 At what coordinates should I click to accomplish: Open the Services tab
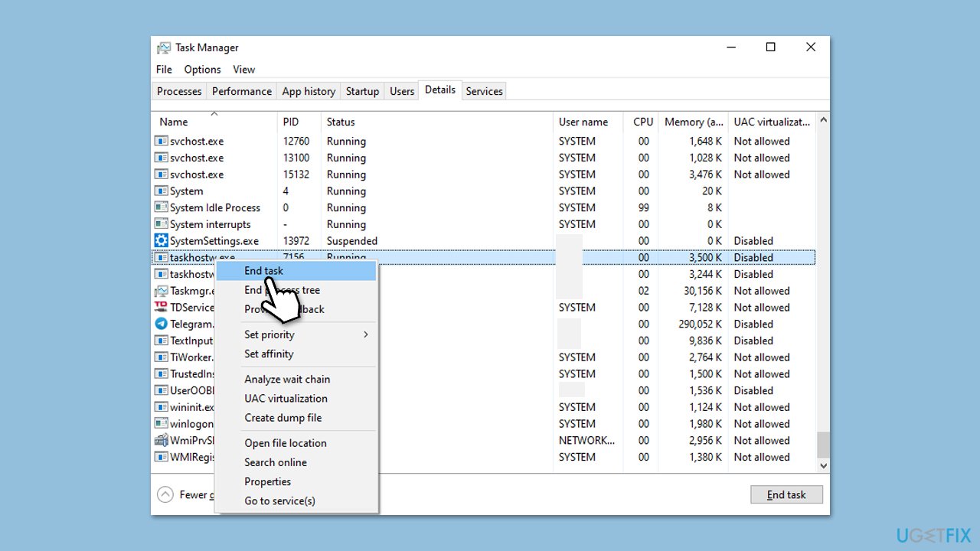[x=484, y=91]
